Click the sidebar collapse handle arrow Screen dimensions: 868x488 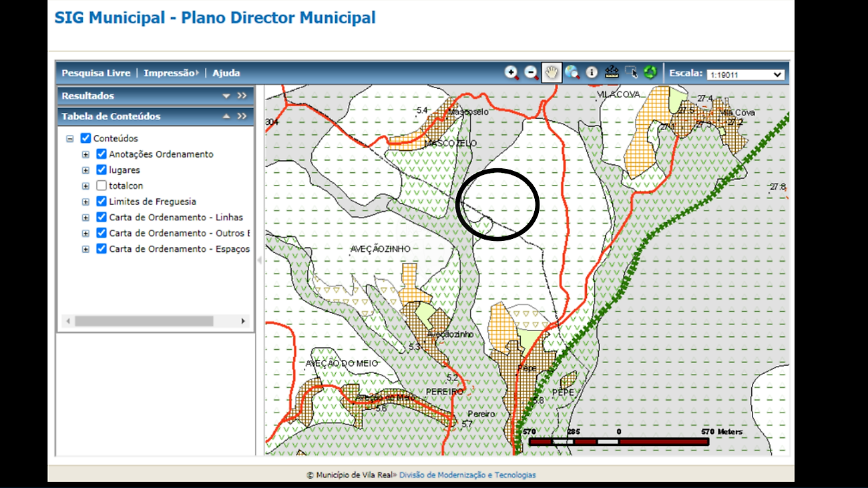260,260
